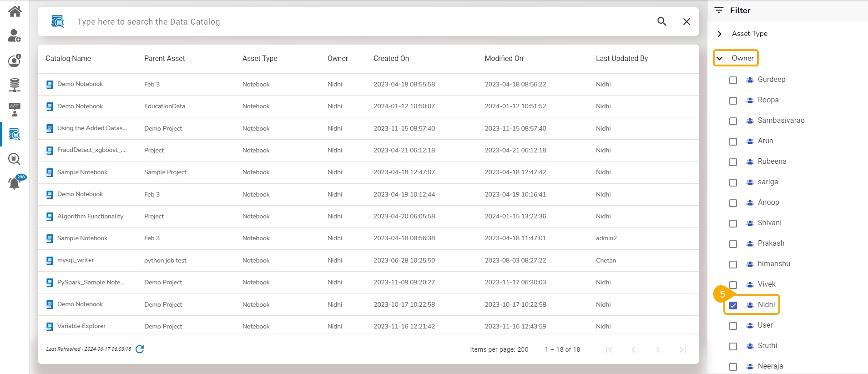Image resolution: width=868 pixels, height=374 pixels.
Task: Open the user settings sidebar icon
Action: (x=15, y=35)
